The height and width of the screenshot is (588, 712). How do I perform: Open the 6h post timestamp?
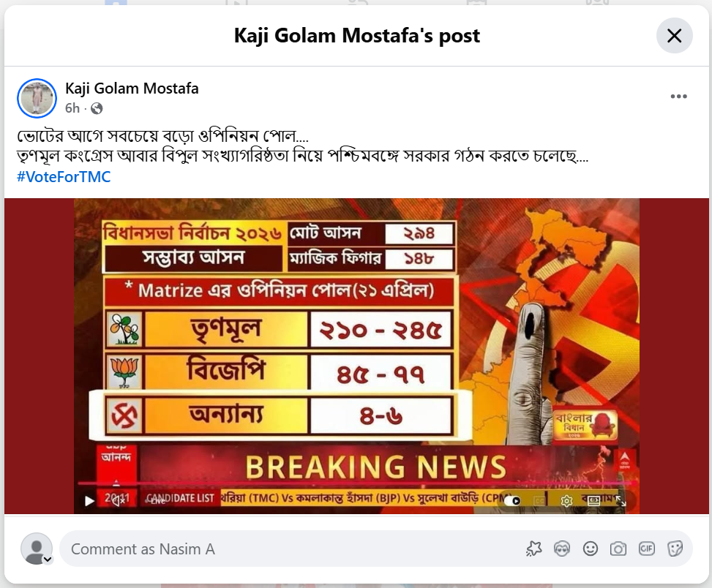[72, 108]
